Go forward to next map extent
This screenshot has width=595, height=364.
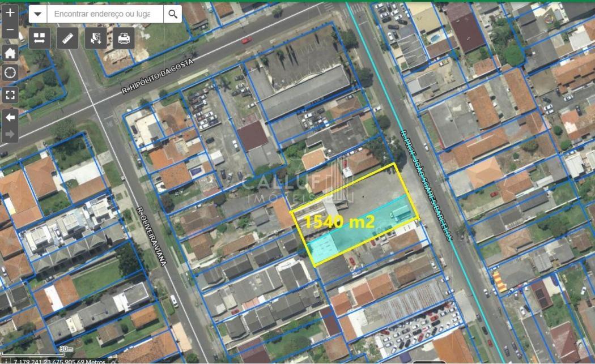(10, 134)
